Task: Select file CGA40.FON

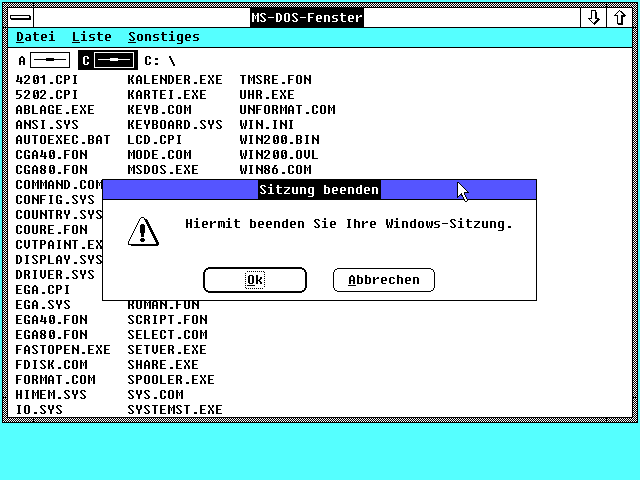Action: (x=51, y=155)
